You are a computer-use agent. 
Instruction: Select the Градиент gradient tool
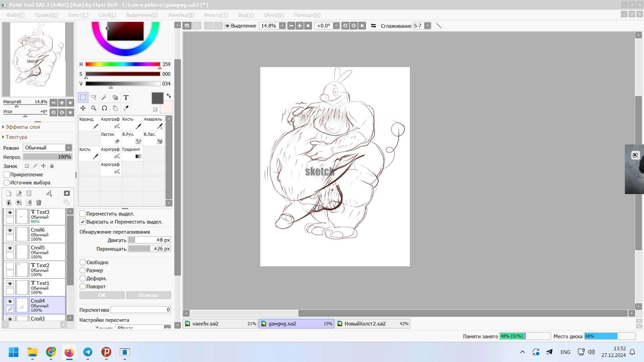point(132,153)
